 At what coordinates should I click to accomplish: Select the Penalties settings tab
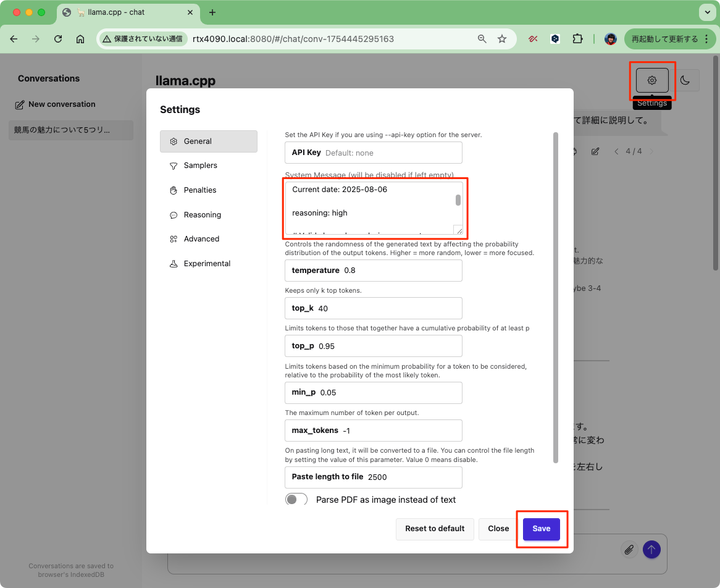pyautogui.click(x=209, y=190)
